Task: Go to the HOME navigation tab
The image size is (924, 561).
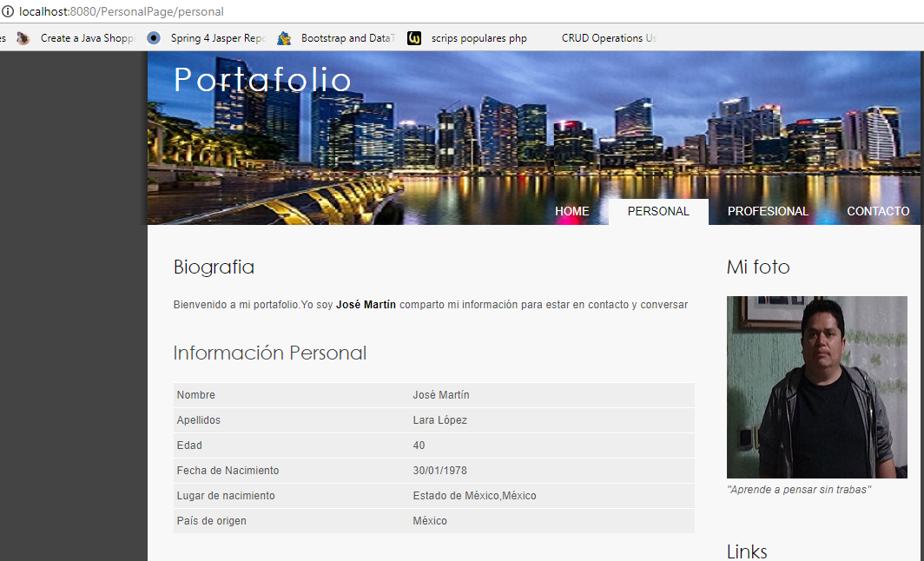Action: coord(571,211)
